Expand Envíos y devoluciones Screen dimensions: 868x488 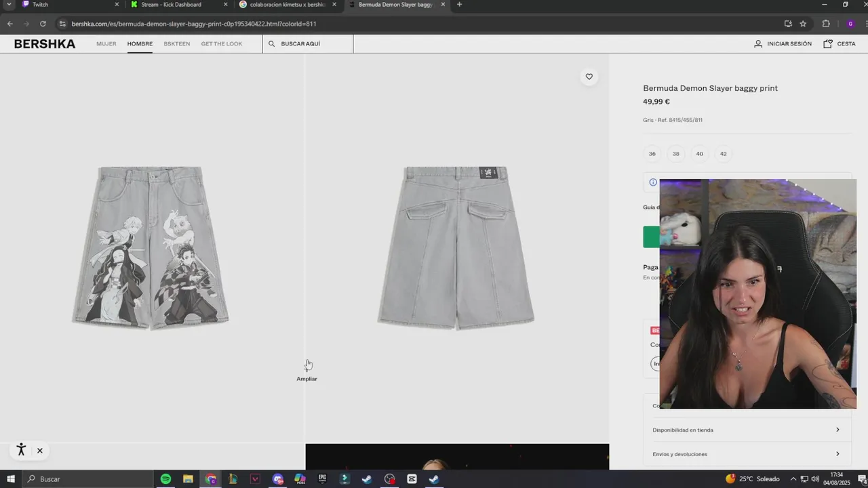coord(747,454)
